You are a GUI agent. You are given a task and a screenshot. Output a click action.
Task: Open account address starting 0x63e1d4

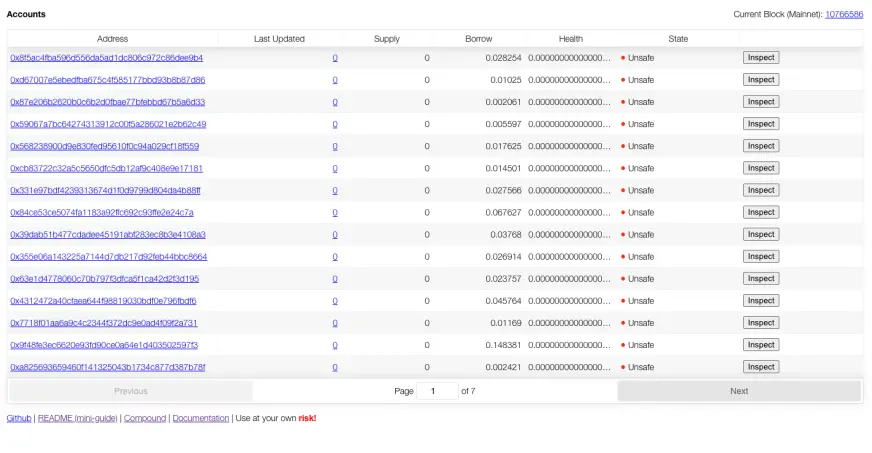tap(105, 279)
